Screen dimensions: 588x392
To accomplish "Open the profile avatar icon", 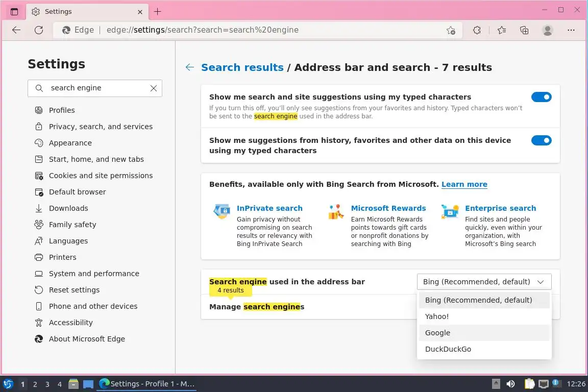I will [x=548, y=30].
